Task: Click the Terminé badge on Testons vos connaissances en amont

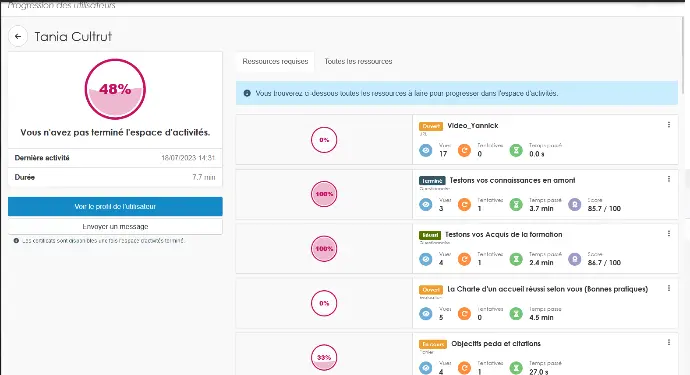Action: [432, 180]
